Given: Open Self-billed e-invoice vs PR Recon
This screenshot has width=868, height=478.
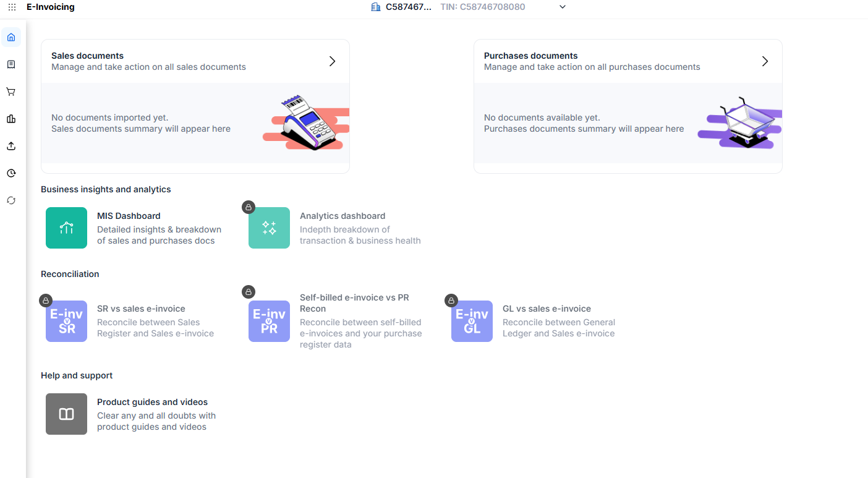Looking at the screenshot, I should (x=354, y=303).
